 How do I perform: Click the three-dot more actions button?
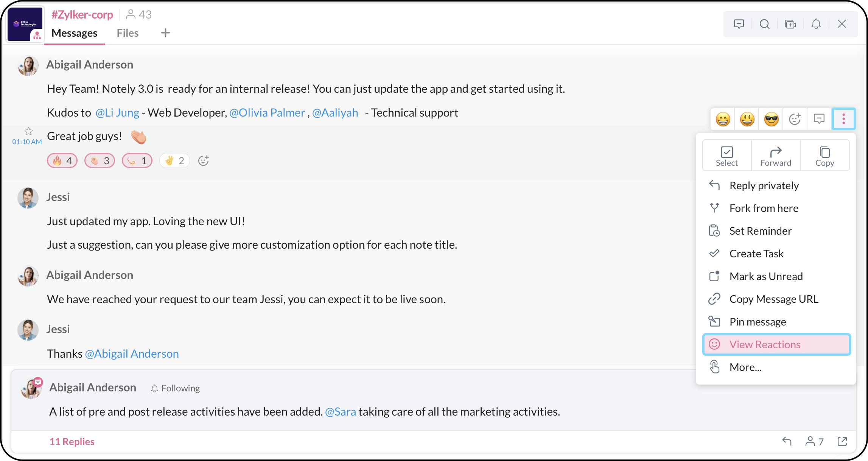(x=843, y=120)
